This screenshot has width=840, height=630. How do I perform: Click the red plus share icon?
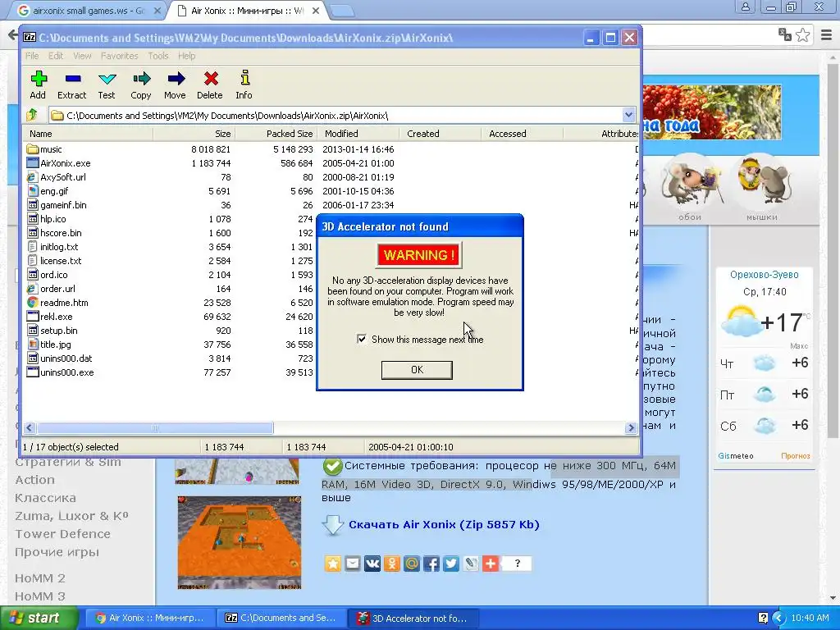(491, 564)
